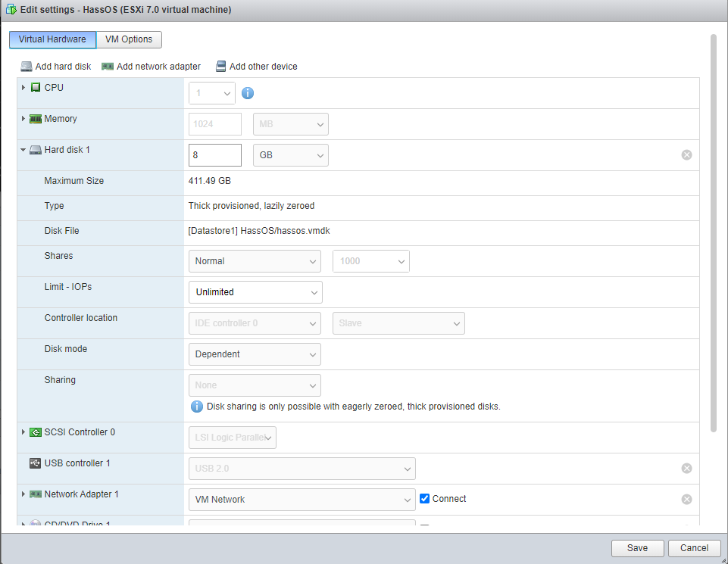Remove USB controller 1 with its X icon
Screen dimensions: 728x564
coord(686,469)
